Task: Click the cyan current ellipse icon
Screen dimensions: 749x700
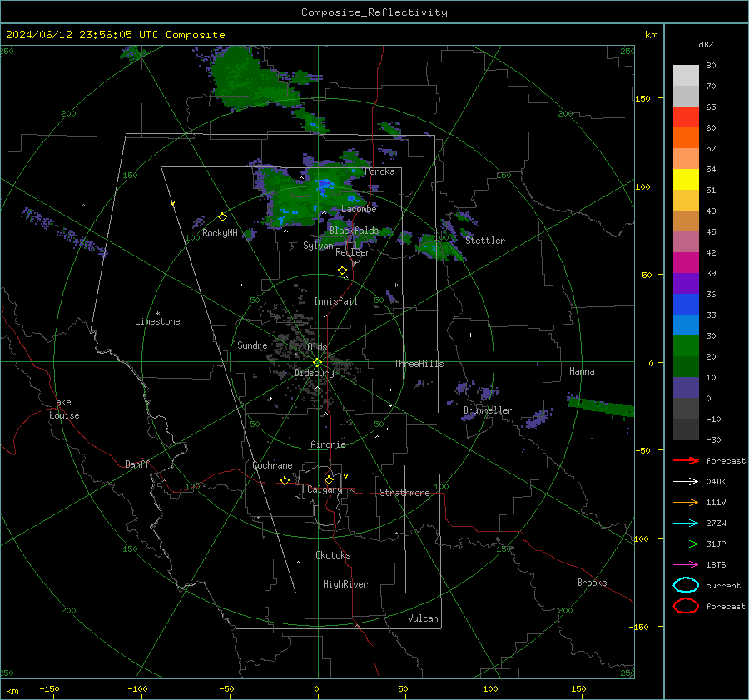Action: coord(686,585)
